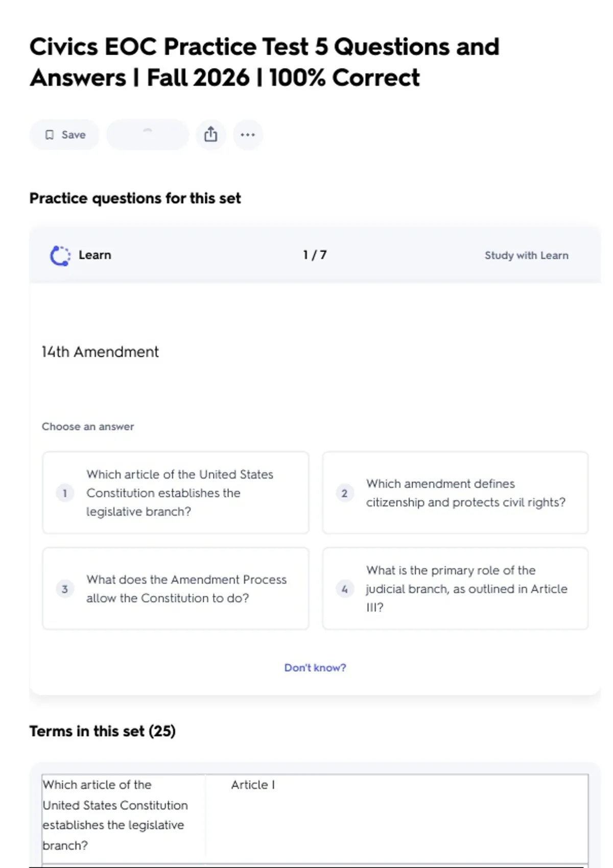
Task: Click the 14th Amendment prompt text
Action: [x=100, y=352]
